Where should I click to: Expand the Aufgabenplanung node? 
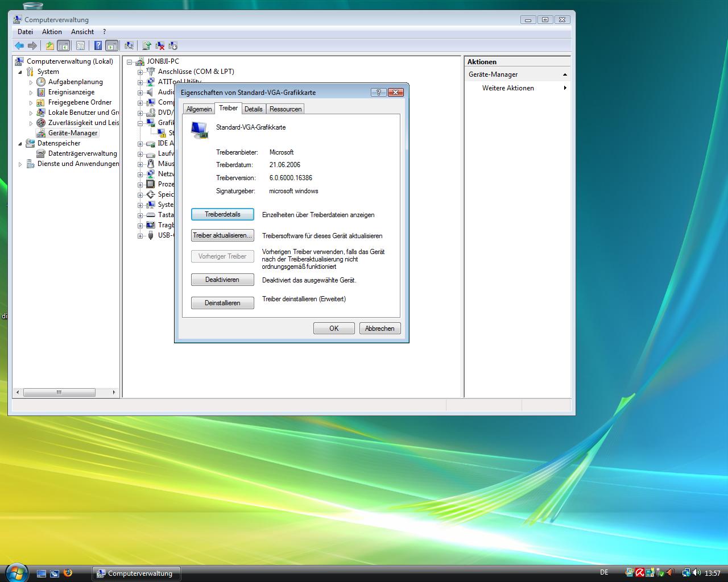31,82
